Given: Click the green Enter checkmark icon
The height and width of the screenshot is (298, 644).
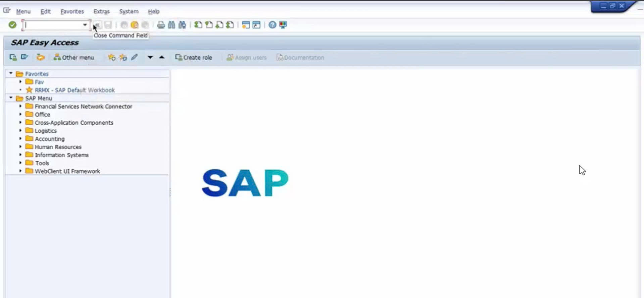Looking at the screenshot, I should point(13,25).
